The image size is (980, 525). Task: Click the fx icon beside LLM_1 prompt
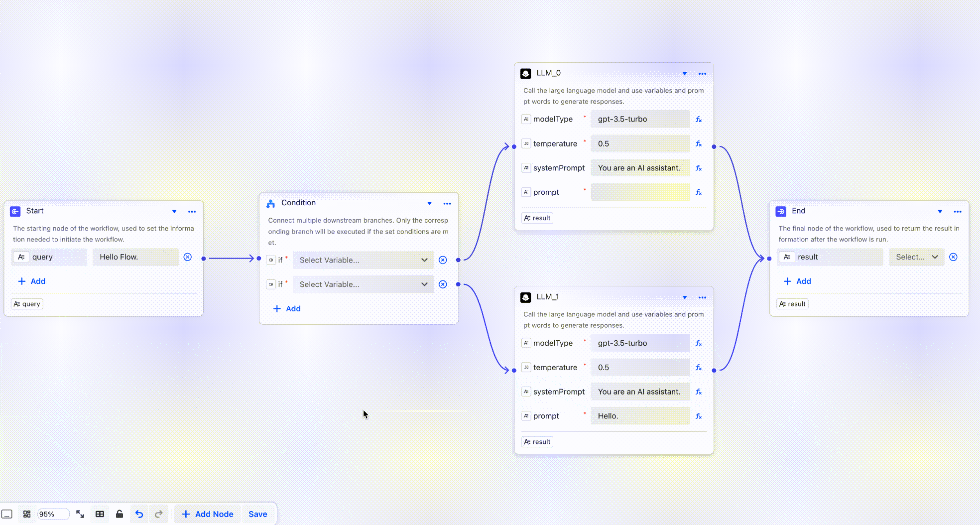point(699,416)
